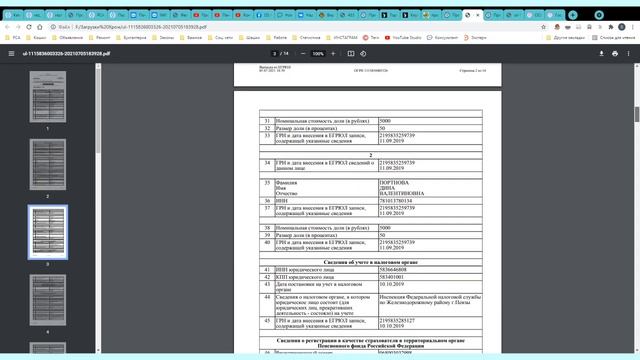640x360 pixels.
Task: Bookmark this page with the star icon
Action: (x=543, y=27)
